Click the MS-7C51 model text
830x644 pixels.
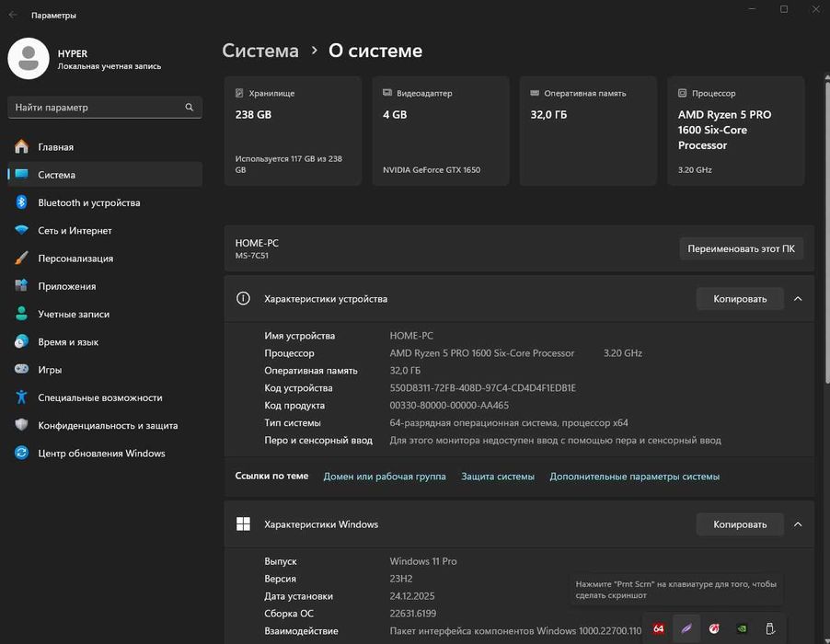pyautogui.click(x=251, y=255)
